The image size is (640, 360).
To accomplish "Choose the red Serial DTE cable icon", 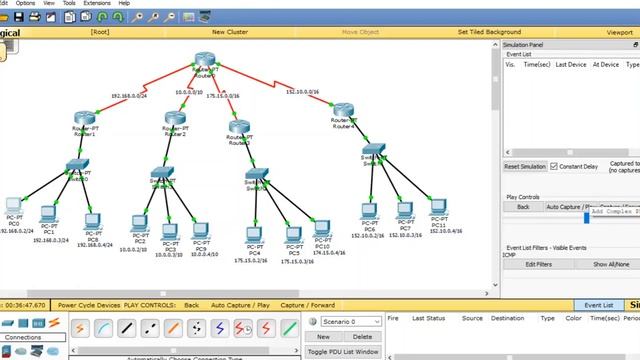I will coord(266,328).
